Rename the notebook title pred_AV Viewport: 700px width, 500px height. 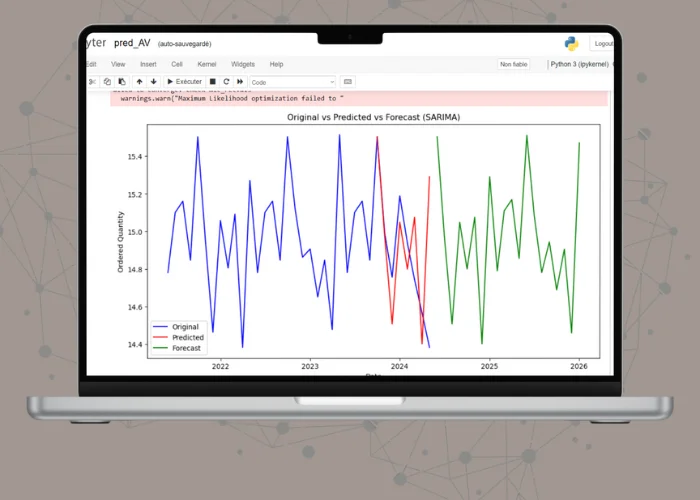(131, 44)
